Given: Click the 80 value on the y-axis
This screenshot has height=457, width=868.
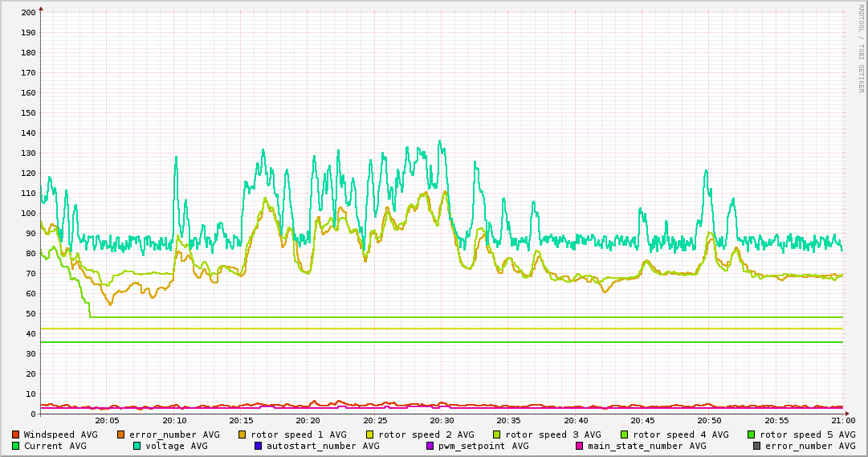Looking at the screenshot, I should [31, 253].
